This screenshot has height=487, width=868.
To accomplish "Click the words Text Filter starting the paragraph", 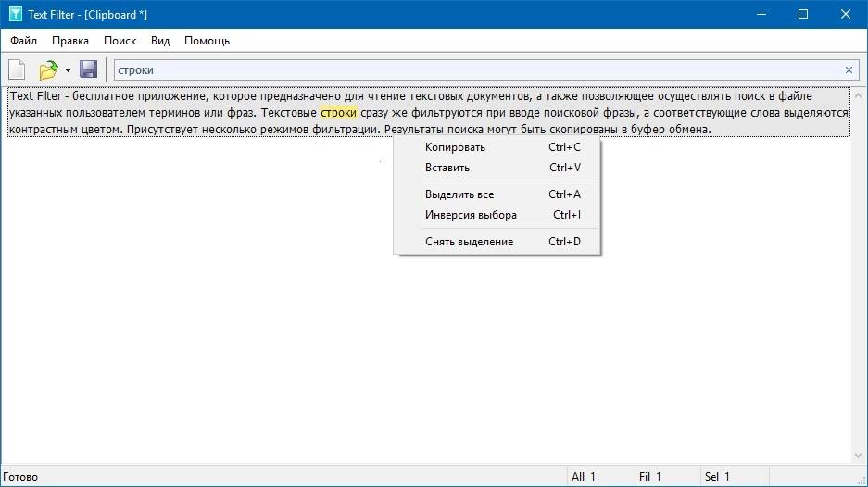I will coord(36,95).
